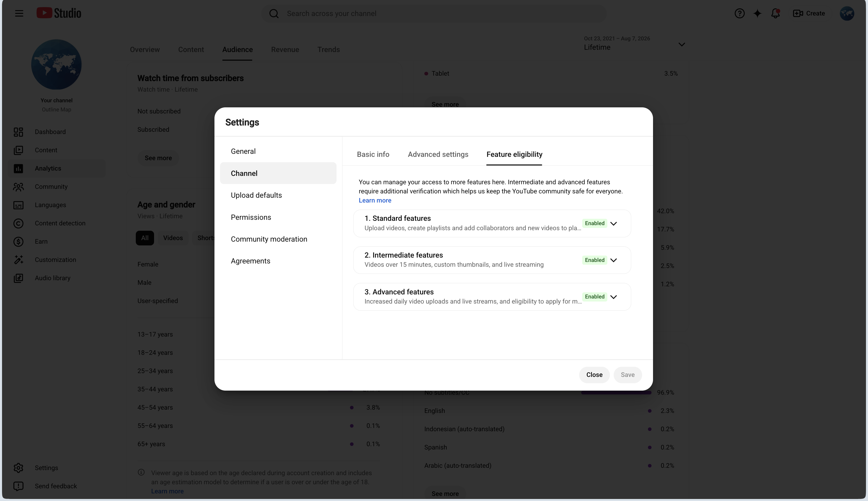Click the Outline Map channel name
This screenshot has height=501, width=868.
pos(56,109)
